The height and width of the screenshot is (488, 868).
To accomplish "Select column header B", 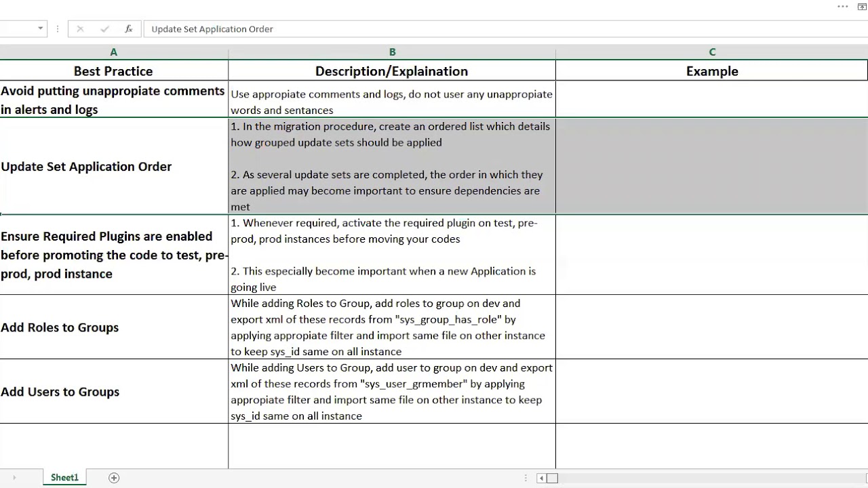I will [x=392, y=52].
